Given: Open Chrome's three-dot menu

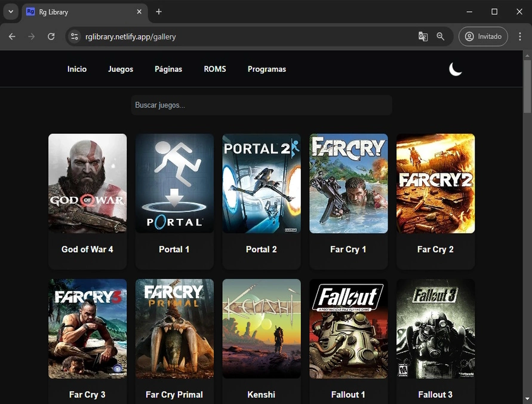Looking at the screenshot, I should 520,36.
